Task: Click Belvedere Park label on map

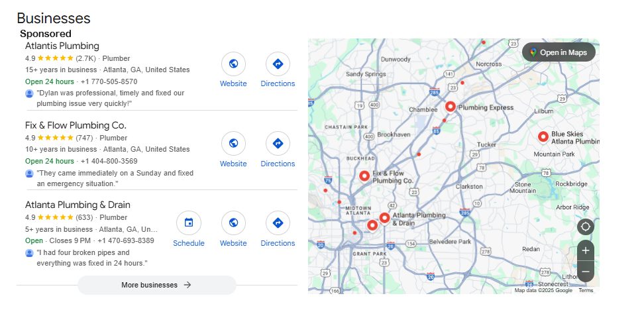Action: tap(450, 241)
